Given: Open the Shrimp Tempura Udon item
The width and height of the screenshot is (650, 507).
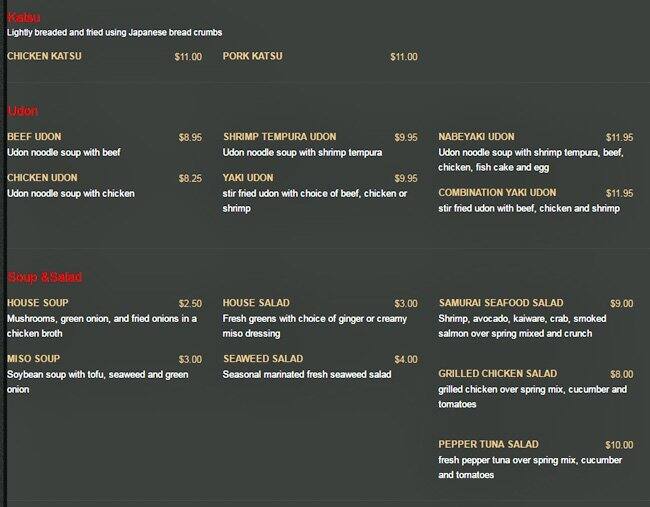Looking at the screenshot, I should point(279,137).
